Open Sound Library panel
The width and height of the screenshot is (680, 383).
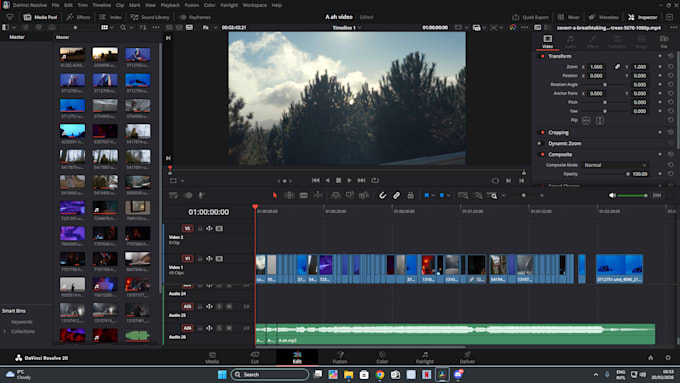[x=150, y=17]
